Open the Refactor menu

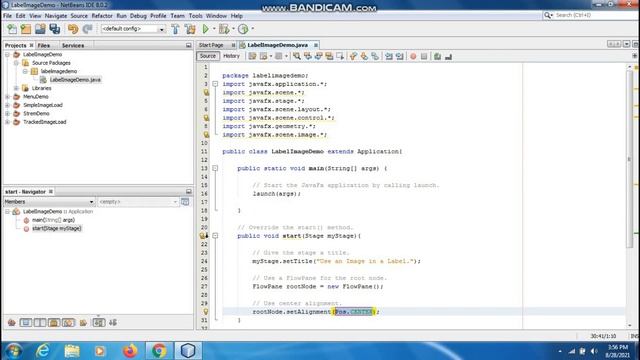point(102,16)
